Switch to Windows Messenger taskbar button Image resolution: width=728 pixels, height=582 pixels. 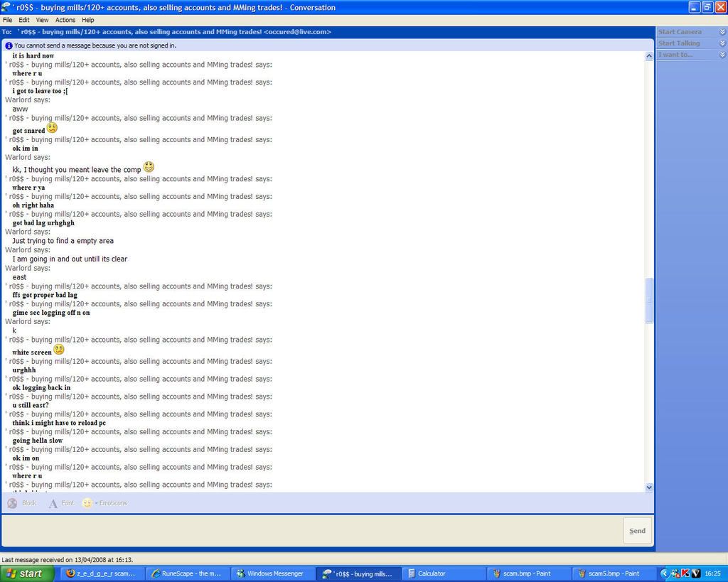(273, 573)
